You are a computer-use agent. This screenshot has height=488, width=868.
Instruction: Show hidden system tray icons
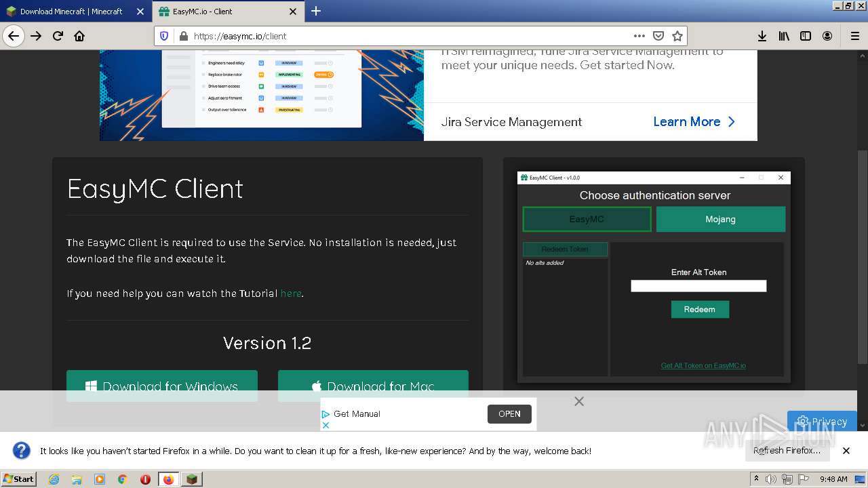click(757, 479)
